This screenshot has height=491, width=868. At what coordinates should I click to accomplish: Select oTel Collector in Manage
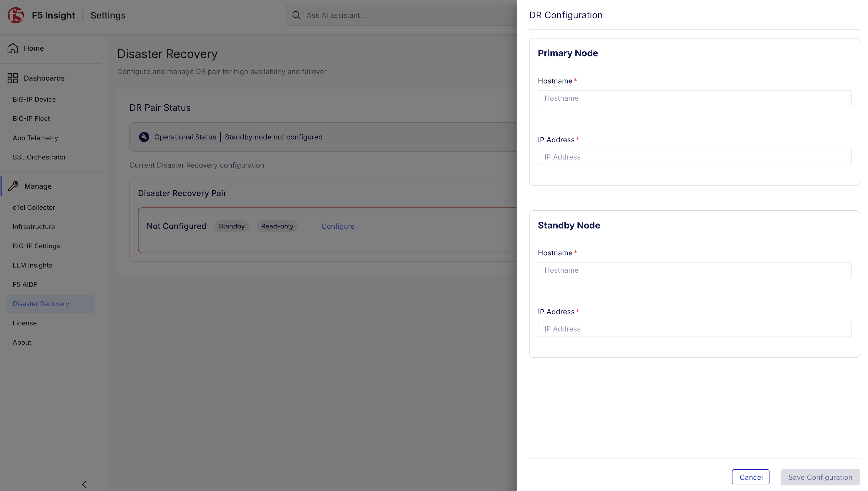click(x=34, y=208)
